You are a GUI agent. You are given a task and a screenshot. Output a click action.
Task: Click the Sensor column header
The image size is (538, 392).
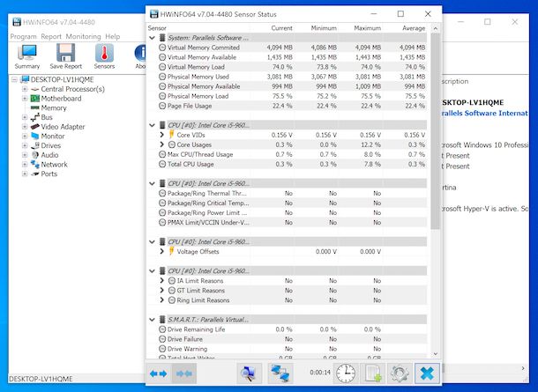point(157,28)
